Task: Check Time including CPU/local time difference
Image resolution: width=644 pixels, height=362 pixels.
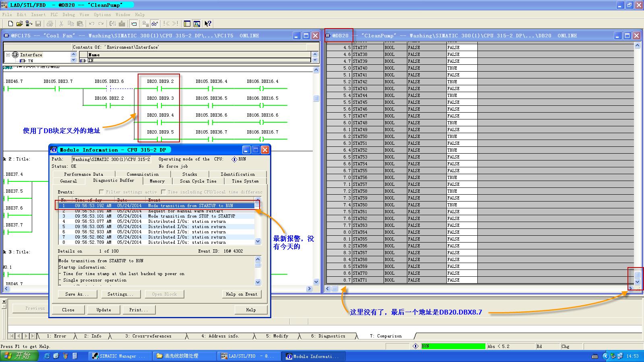Action: [163, 192]
